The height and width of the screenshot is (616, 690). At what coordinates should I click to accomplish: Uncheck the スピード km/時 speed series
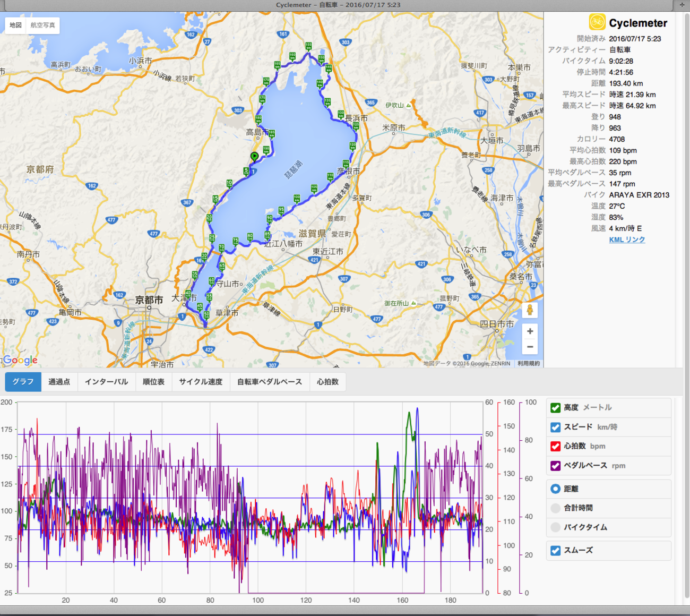tap(555, 427)
